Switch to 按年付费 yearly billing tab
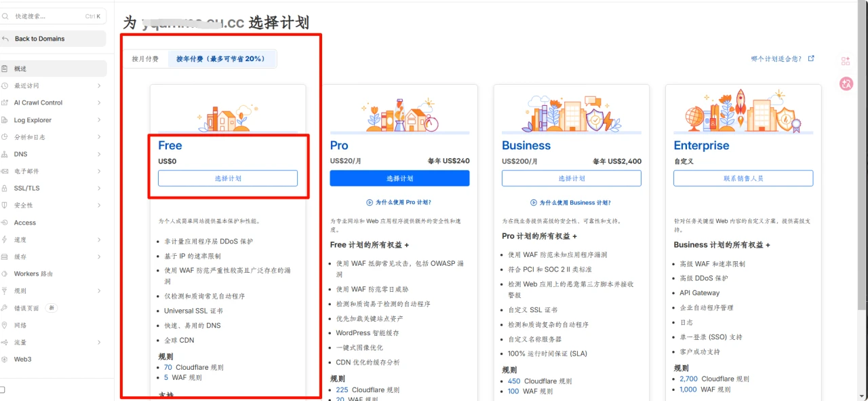The height and width of the screenshot is (401, 868). click(221, 59)
